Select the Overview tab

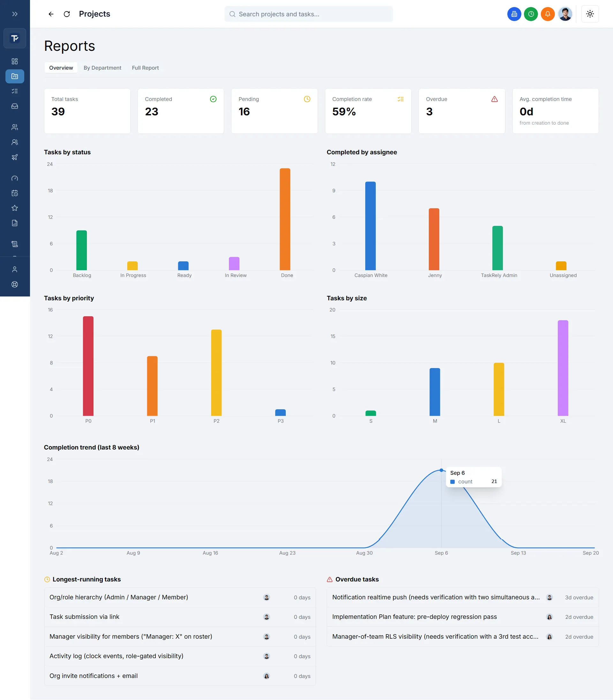click(61, 68)
